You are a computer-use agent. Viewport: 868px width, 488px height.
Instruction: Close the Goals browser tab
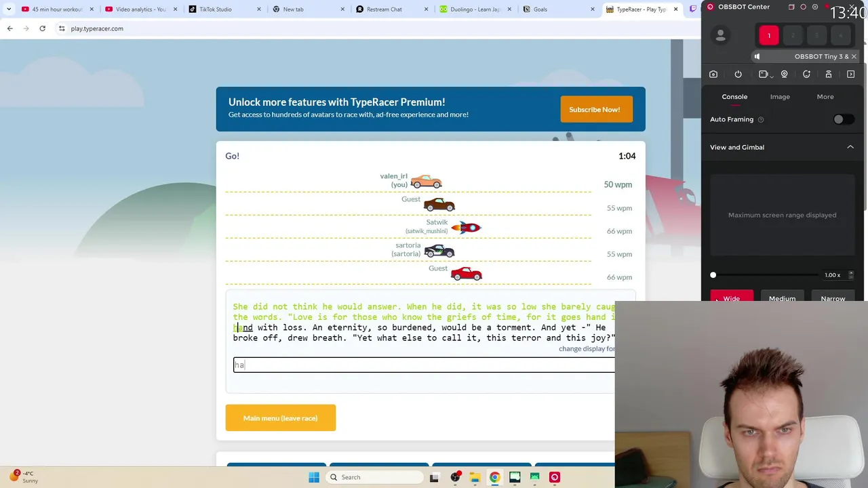coord(592,9)
